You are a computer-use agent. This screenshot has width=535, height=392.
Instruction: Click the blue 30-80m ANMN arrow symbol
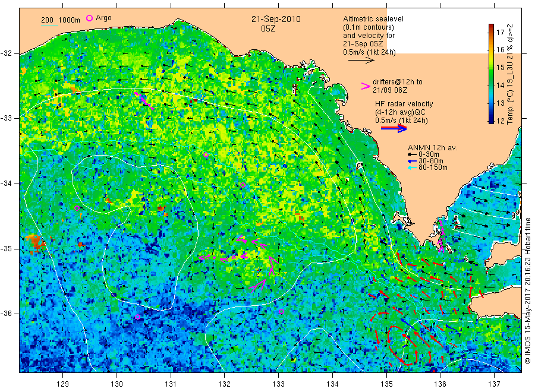413,161
